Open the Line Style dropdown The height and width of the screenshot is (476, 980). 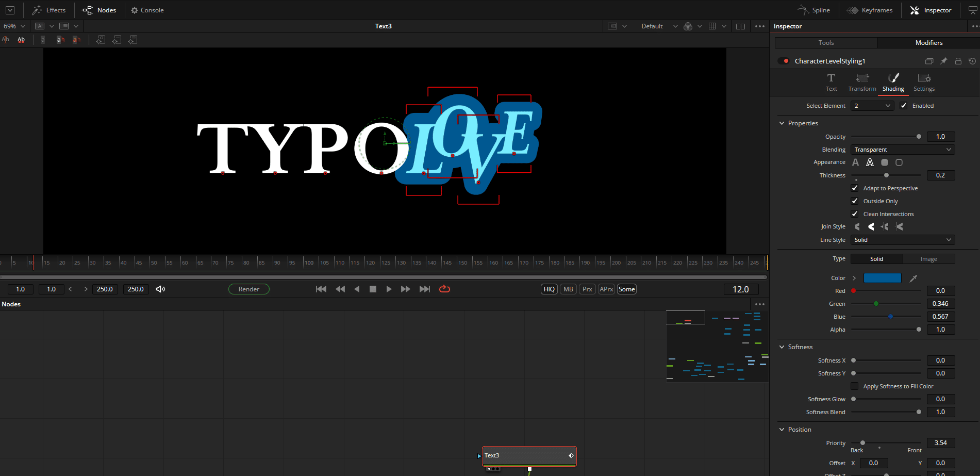tap(902, 239)
